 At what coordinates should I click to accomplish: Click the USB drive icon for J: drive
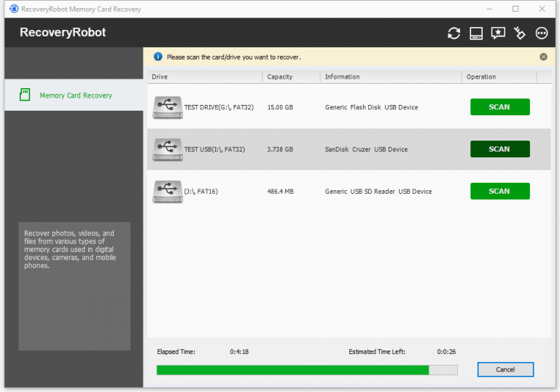[x=168, y=192]
